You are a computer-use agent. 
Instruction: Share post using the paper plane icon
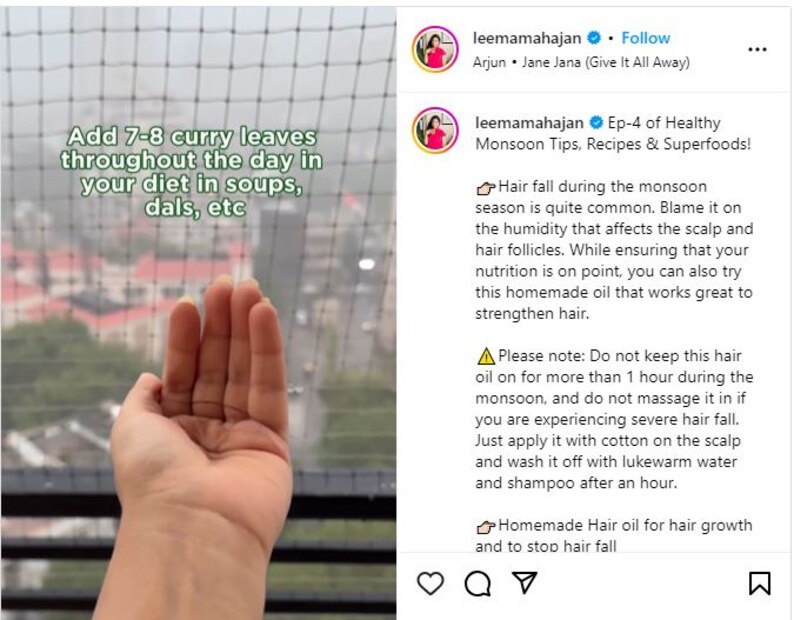point(525,583)
